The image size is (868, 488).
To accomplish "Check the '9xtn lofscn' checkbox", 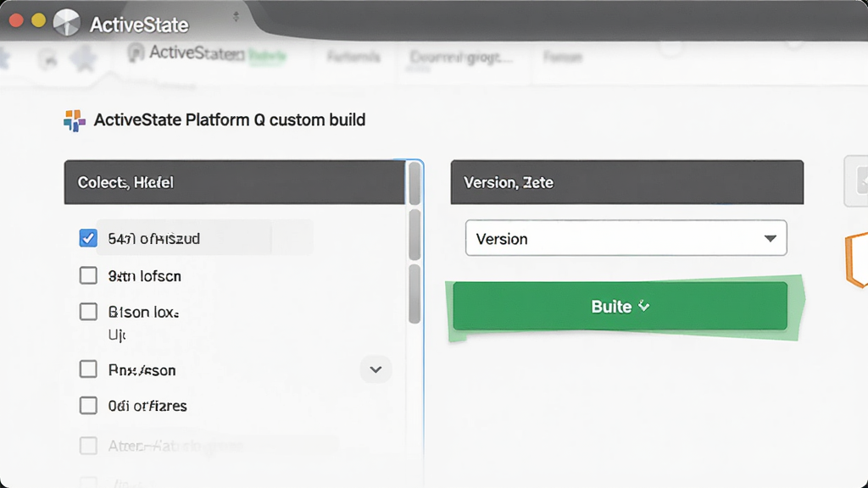I will click(88, 275).
